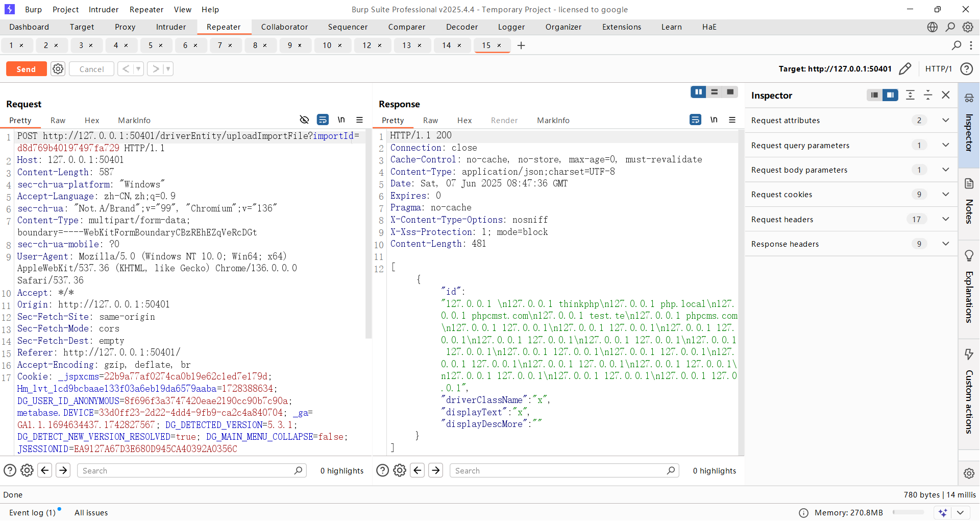980x521 pixels.
Task: Collapse all Inspector sections
Action: [928, 95]
